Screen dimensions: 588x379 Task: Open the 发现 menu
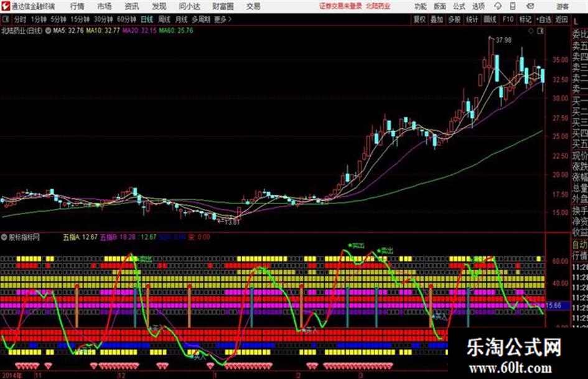click(159, 6)
